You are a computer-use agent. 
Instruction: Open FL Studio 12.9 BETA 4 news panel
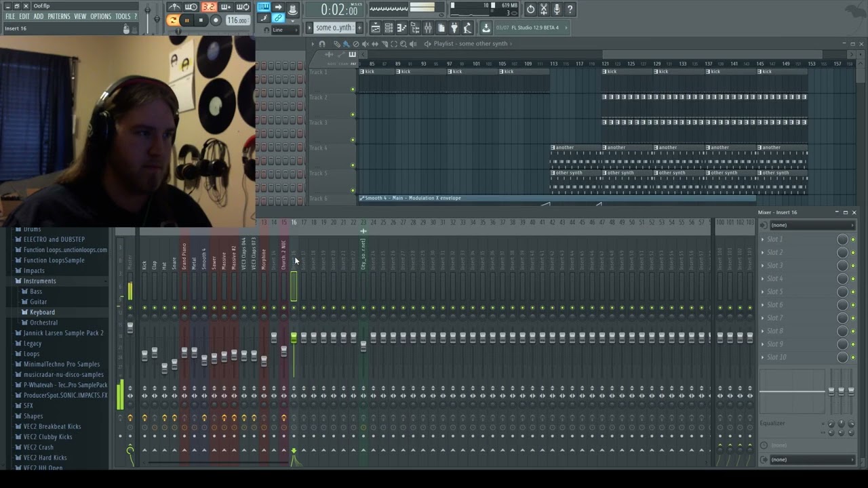point(532,28)
